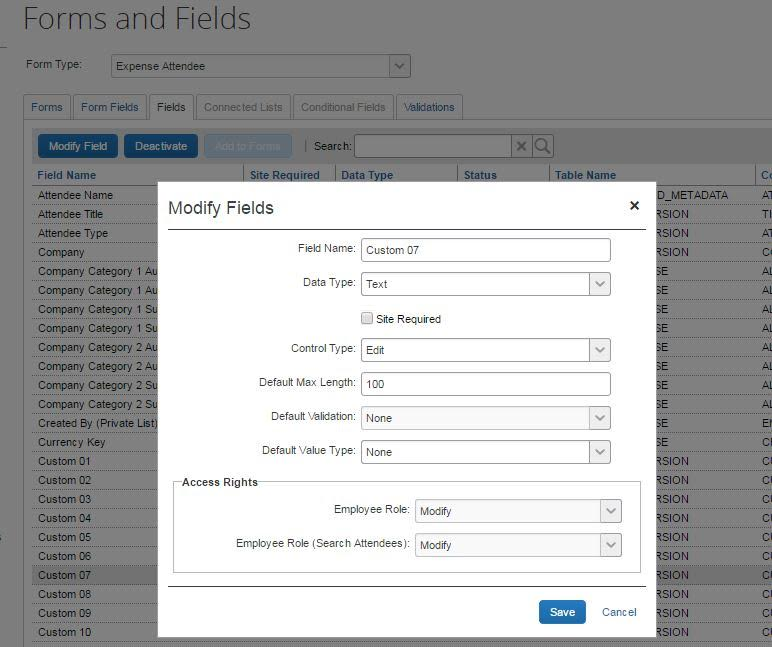Viewport: 772px width, 647px height.
Task: Clear the search box with X icon
Action: 521,146
